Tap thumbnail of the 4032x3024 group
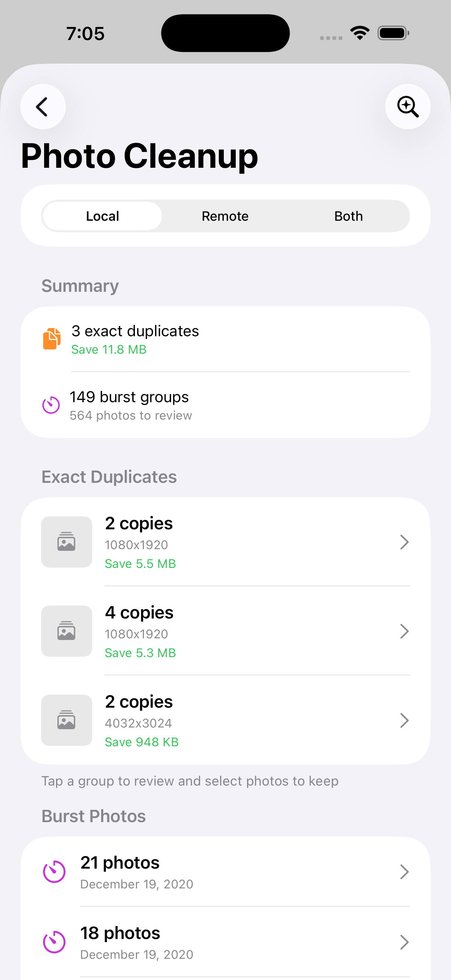 (x=67, y=720)
